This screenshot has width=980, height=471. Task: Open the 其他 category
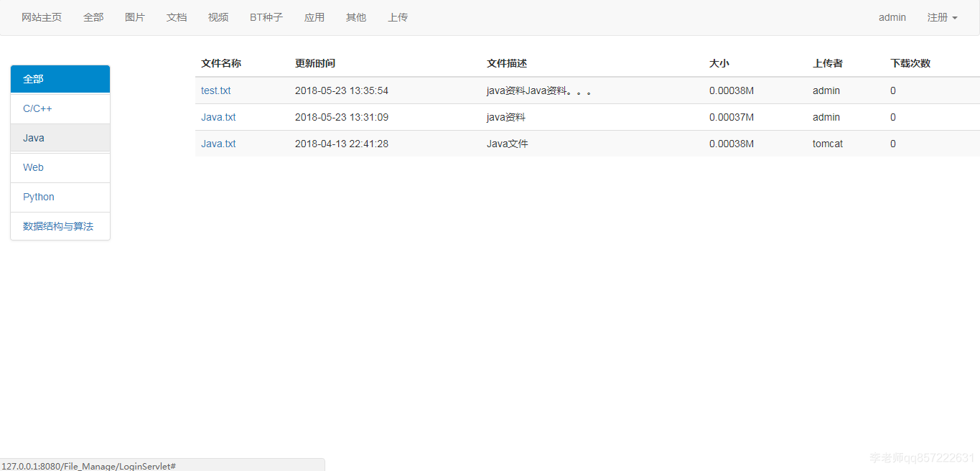click(355, 17)
